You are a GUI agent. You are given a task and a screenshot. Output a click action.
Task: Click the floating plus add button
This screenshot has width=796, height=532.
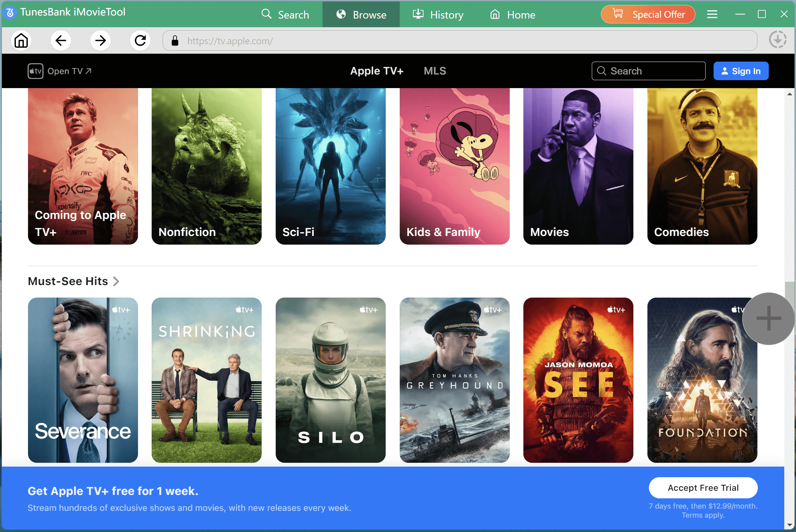(x=768, y=318)
